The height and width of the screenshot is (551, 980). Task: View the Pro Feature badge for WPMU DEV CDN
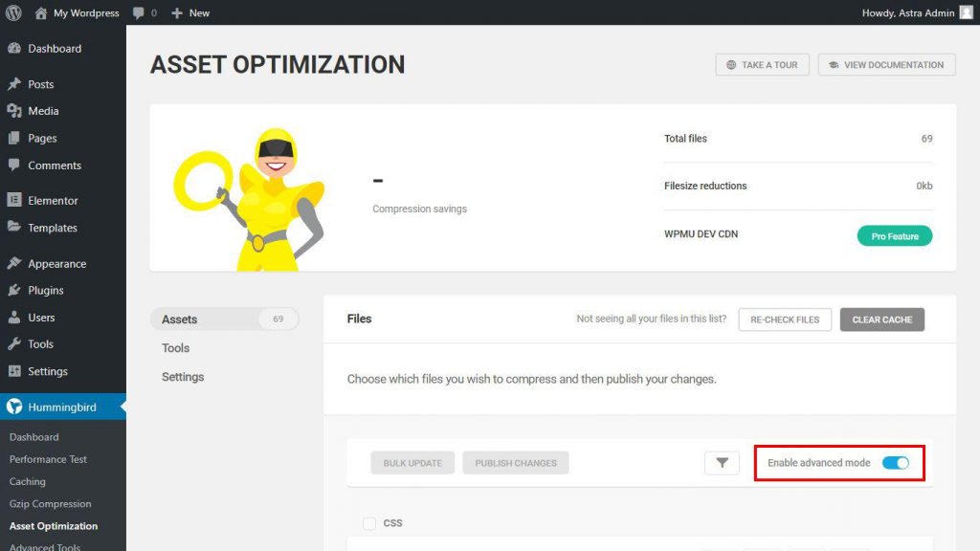894,234
